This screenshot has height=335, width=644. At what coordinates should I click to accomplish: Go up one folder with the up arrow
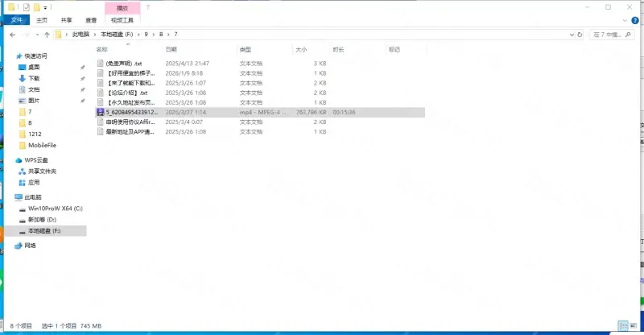(x=47, y=35)
